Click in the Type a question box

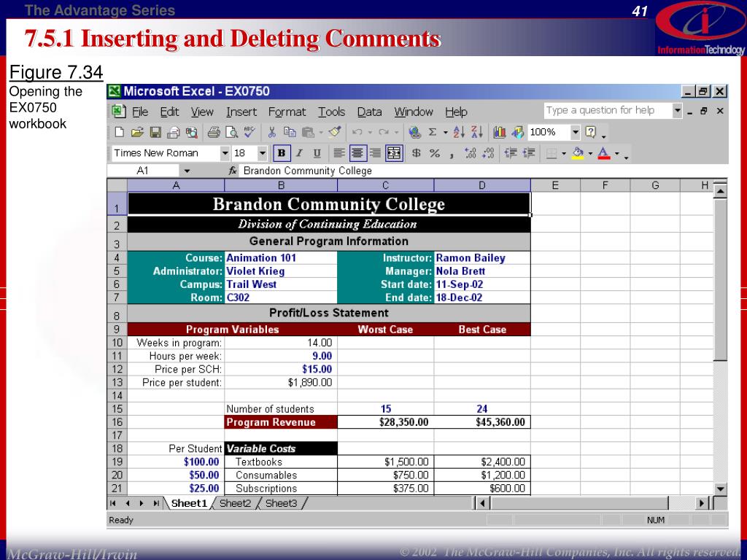point(608,111)
